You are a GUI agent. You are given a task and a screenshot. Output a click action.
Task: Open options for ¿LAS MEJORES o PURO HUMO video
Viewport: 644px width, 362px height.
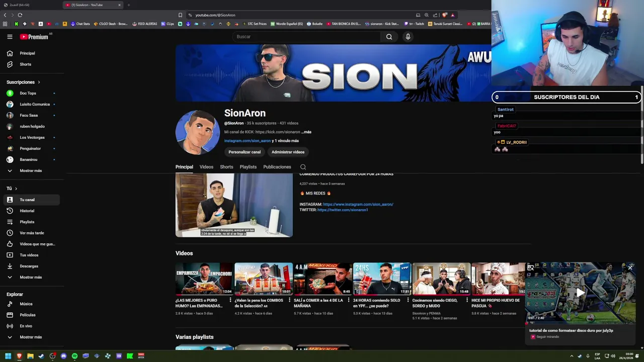230,300
